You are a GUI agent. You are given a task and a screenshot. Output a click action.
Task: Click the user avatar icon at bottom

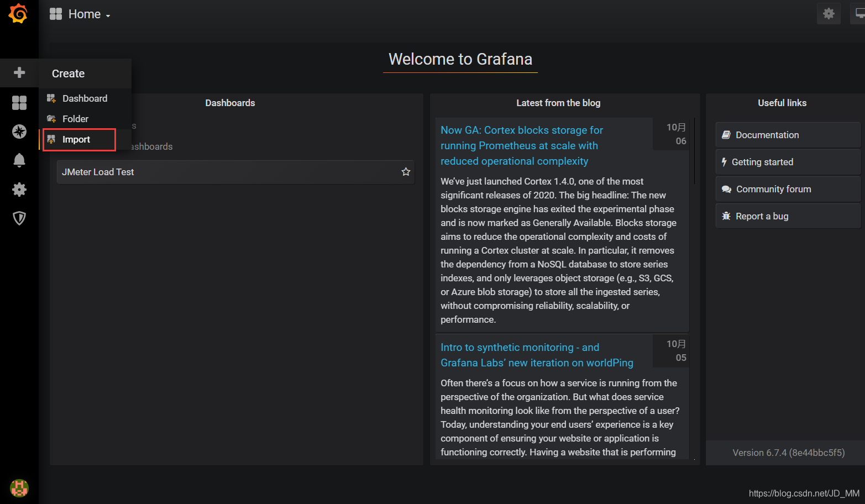point(19,488)
